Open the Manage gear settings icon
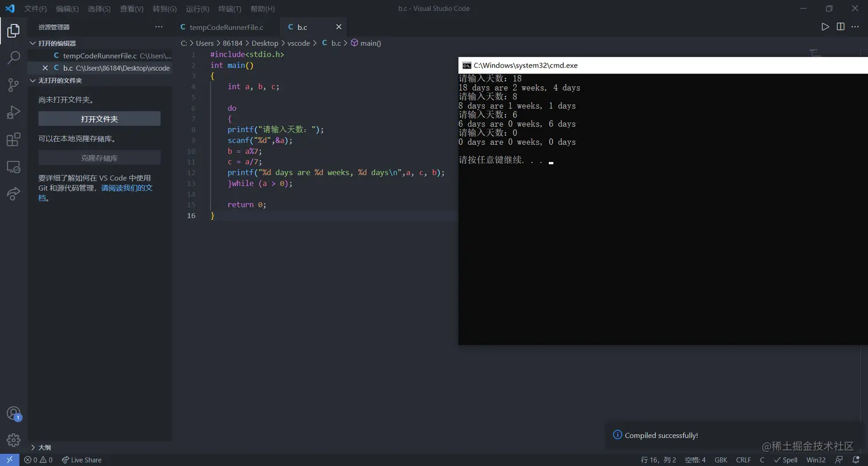Viewport: 868px width, 466px height. [13, 440]
